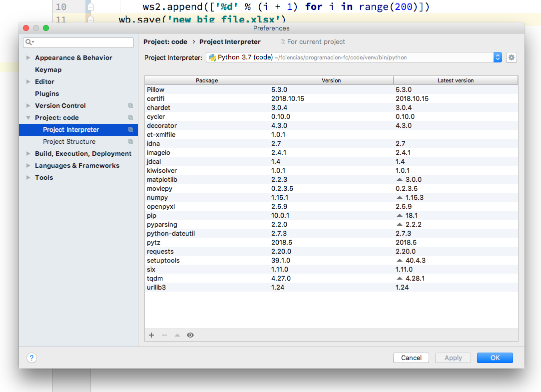The width and height of the screenshot is (541, 392).
Task: Select the cycler package row
Action: (331, 116)
